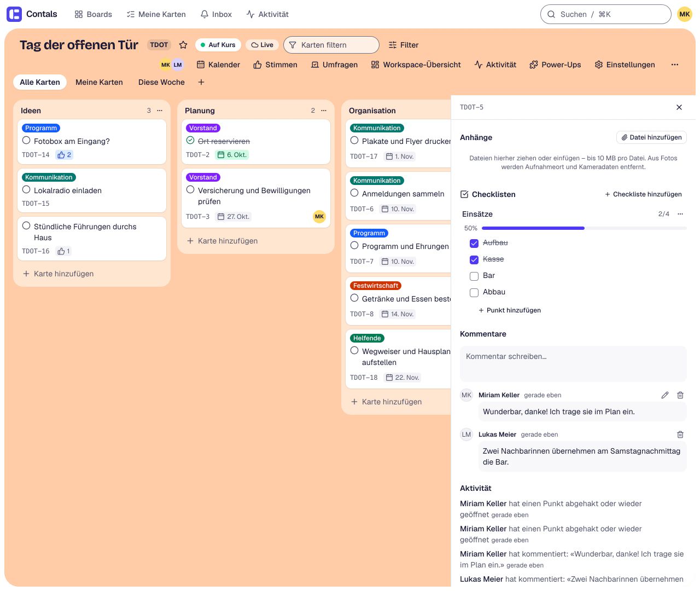Star the board Tag der offenen Tür
700x591 pixels.
[x=183, y=45]
